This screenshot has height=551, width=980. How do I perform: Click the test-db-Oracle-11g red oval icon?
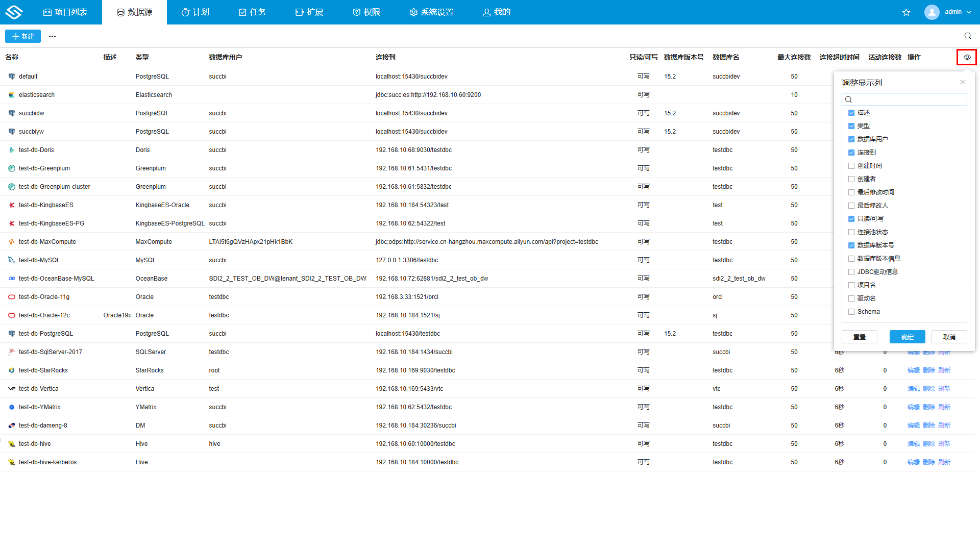tap(11, 297)
